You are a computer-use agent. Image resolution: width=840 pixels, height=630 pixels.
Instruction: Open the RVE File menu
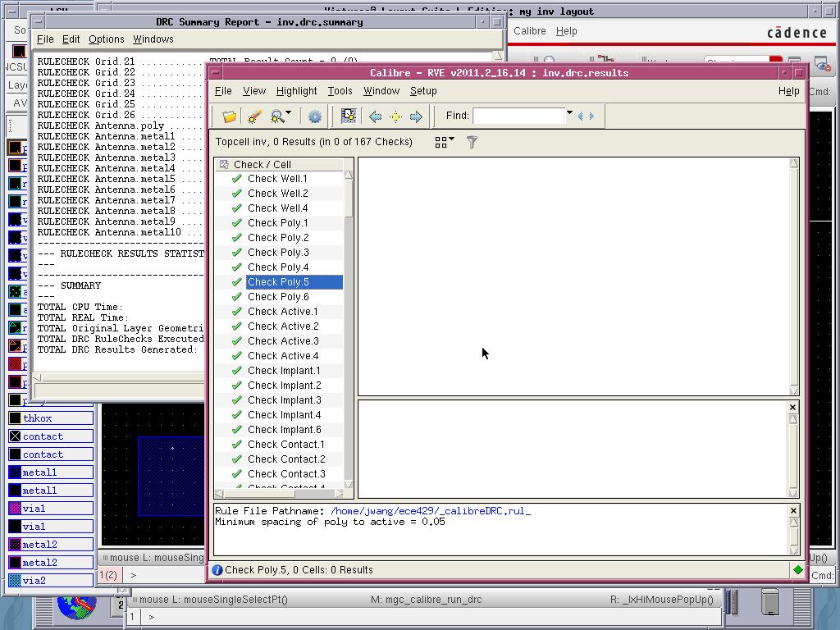[x=223, y=91]
